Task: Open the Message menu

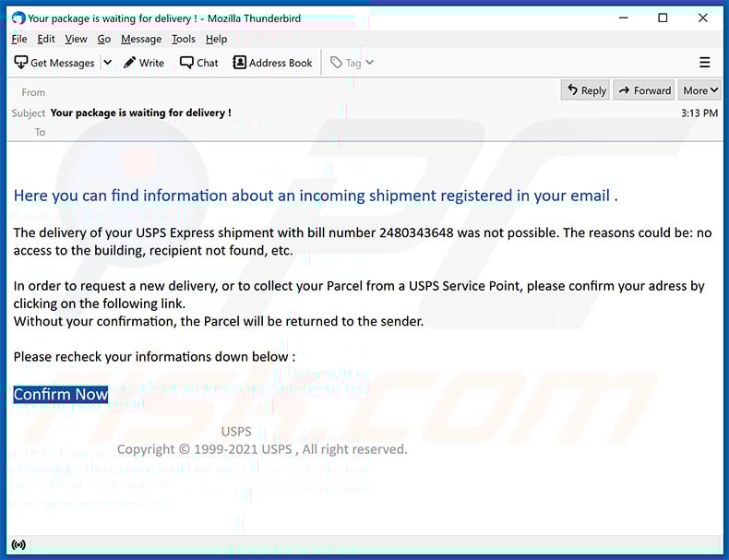Action: 141,39
